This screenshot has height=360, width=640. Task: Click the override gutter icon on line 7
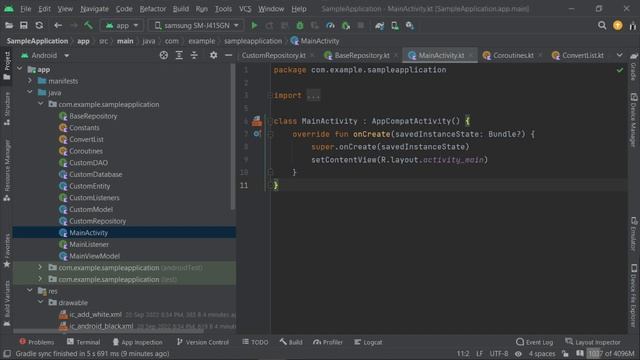click(257, 133)
